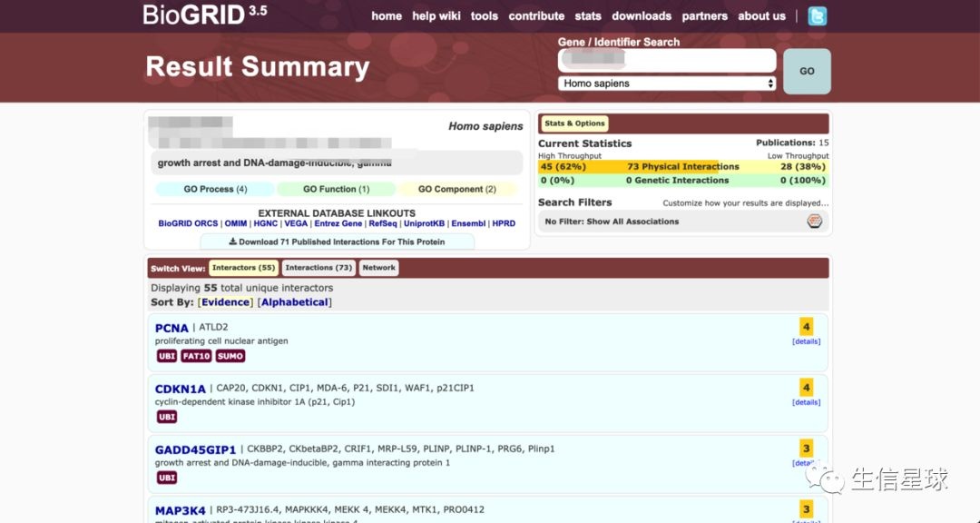The width and height of the screenshot is (980, 523).
Task: Click the GO Component (2) button
Action: (x=456, y=189)
